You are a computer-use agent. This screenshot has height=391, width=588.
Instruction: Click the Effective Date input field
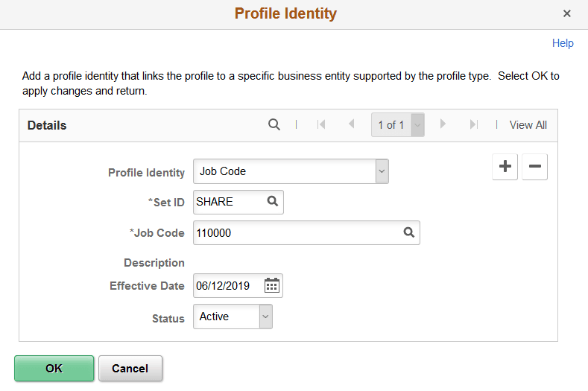[x=227, y=286]
